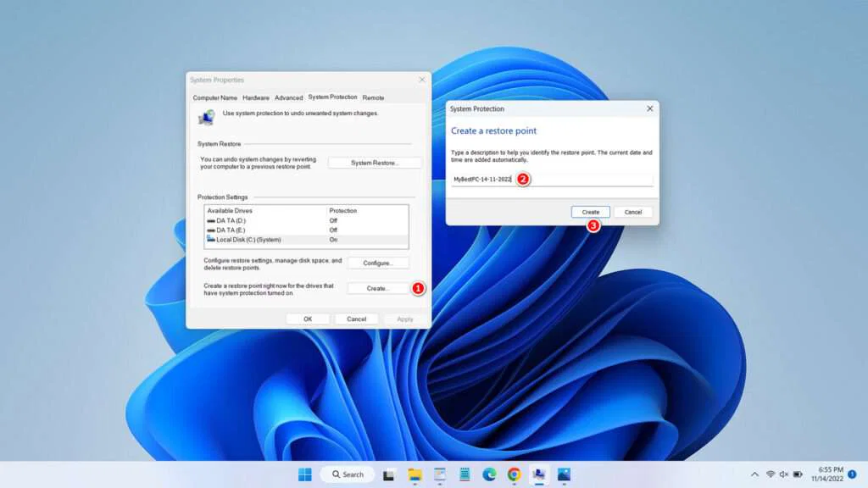Launch Microsoft Edge from the taskbar
This screenshot has width=868, height=488.
tap(488, 474)
